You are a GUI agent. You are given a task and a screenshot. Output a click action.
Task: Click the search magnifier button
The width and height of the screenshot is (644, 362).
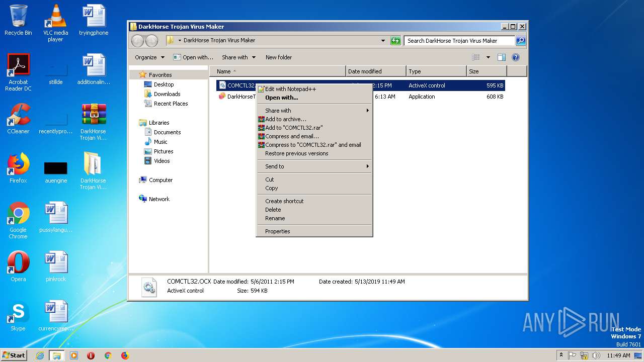[x=521, y=41]
